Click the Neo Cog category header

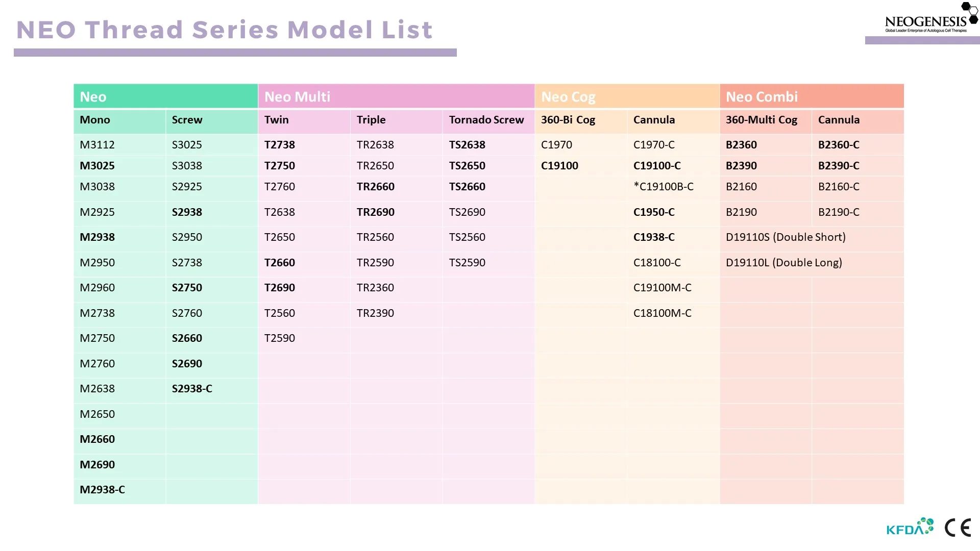tap(627, 96)
